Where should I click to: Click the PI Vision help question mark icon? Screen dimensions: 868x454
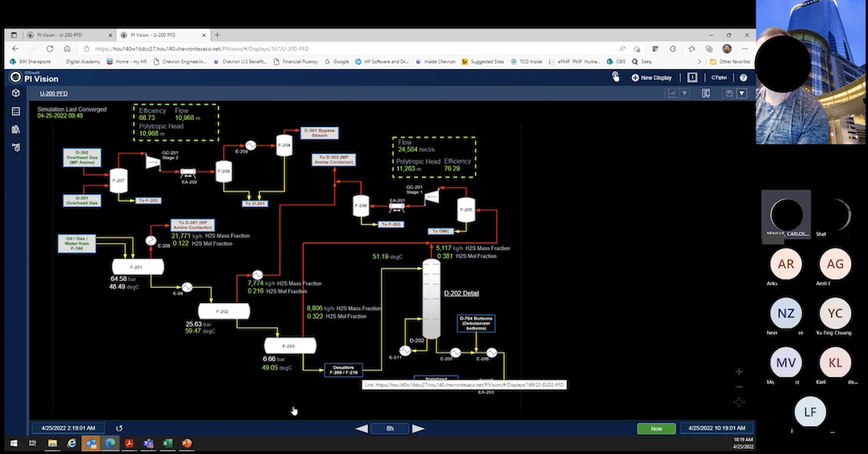tap(743, 78)
